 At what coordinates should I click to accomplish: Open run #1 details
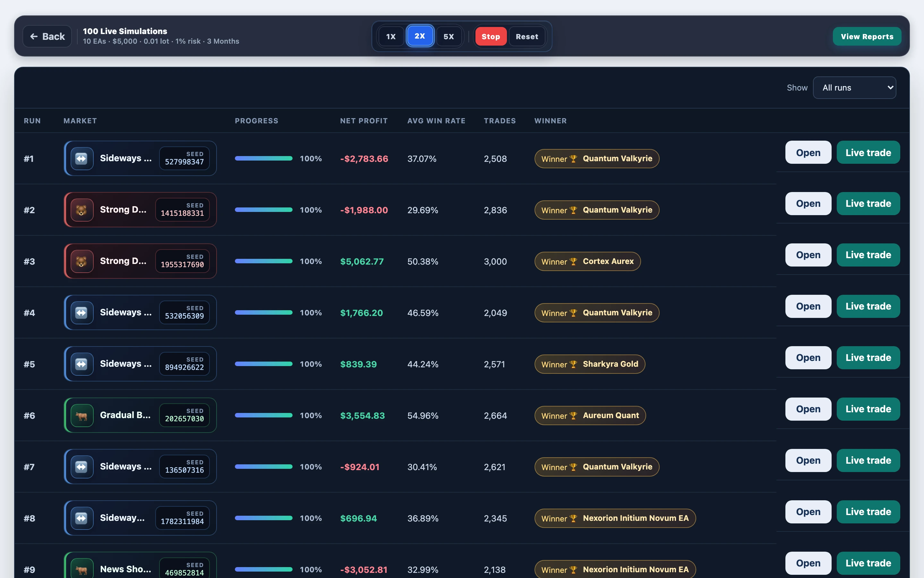tap(808, 152)
